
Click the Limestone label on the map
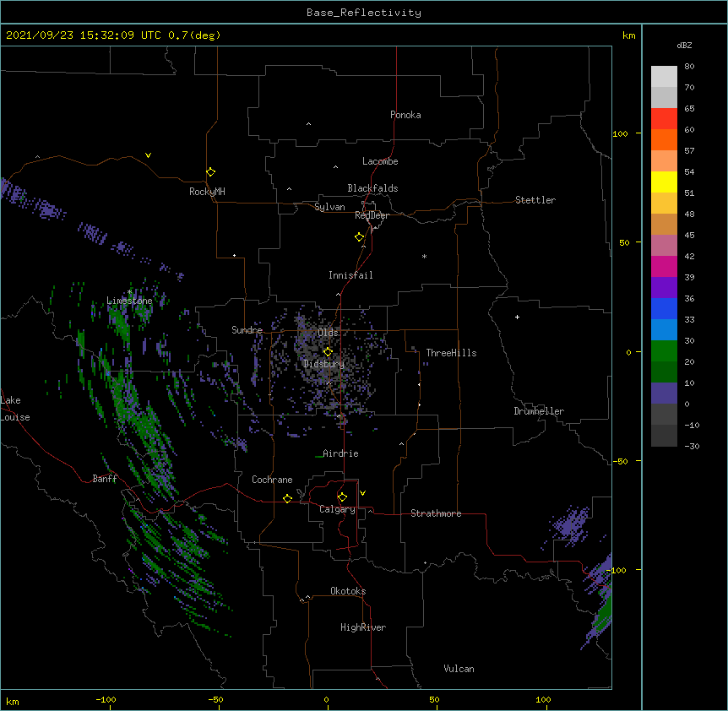pyautogui.click(x=129, y=301)
